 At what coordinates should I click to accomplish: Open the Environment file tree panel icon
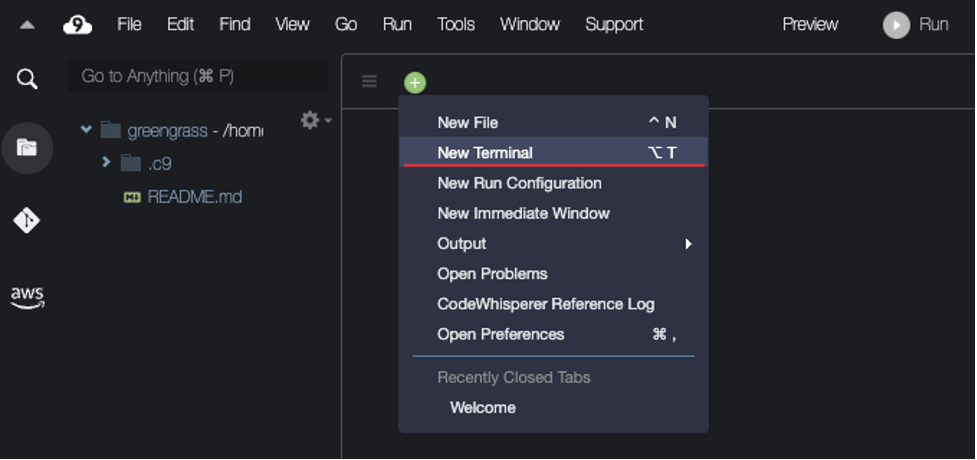coord(27,148)
